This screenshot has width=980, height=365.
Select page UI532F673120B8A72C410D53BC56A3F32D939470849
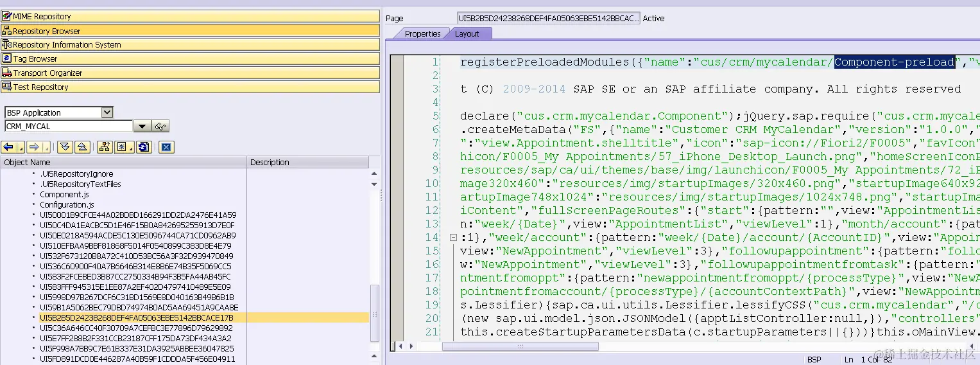pos(137,256)
